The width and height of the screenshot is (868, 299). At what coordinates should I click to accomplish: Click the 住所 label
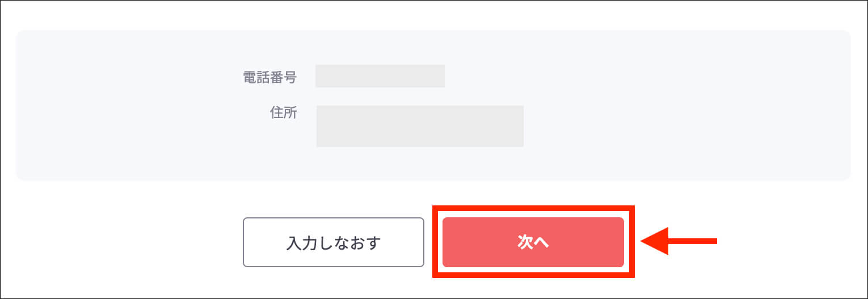283,112
